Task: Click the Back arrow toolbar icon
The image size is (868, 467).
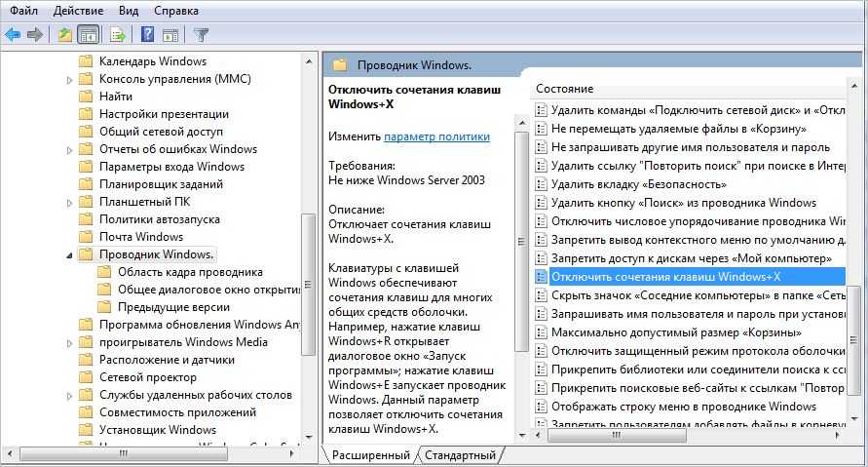Action: pyautogui.click(x=13, y=35)
